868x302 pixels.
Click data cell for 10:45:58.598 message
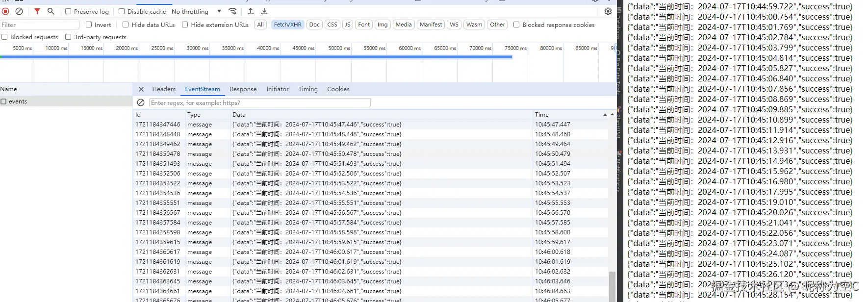pos(317,232)
